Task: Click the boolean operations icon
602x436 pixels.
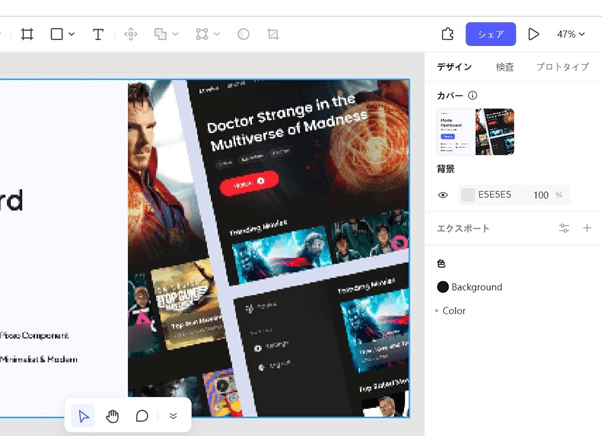Action: click(160, 34)
